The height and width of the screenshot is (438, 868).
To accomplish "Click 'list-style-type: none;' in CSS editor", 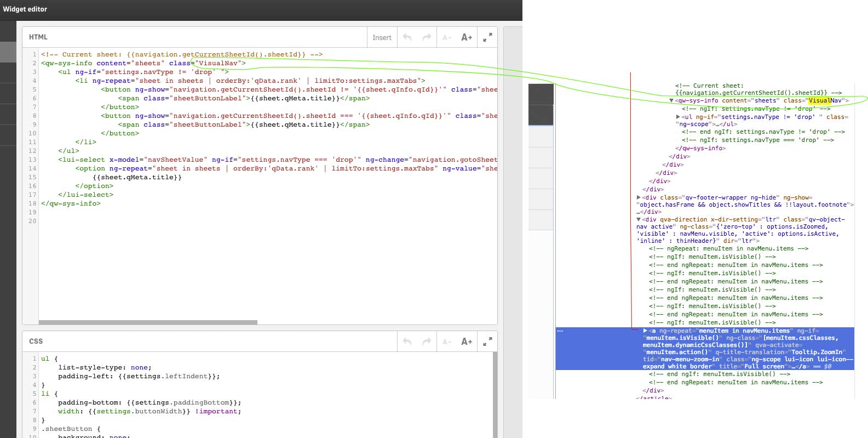I will [x=105, y=367].
